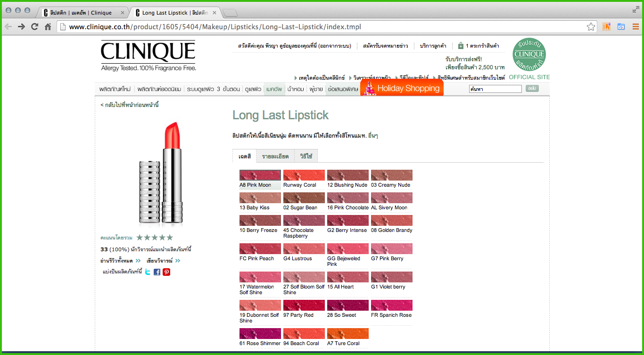Click the อื่นๆ more link

pyautogui.click(x=373, y=136)
